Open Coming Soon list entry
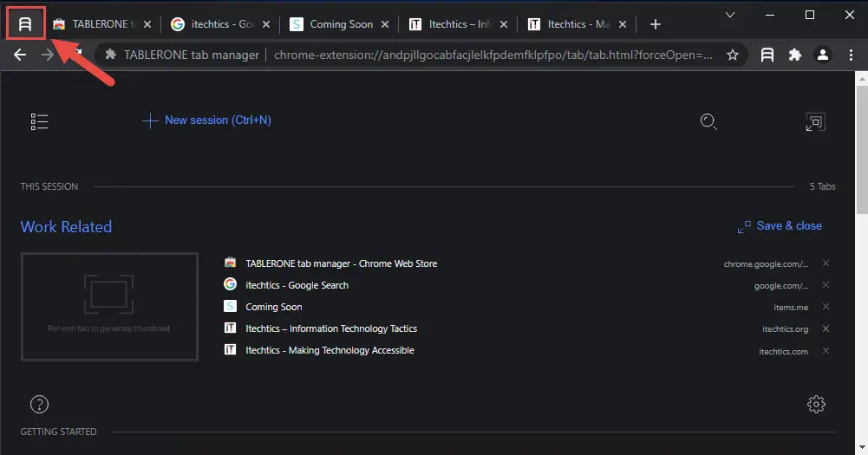The image size is (868, 455). pyautogui.click(x=273, y=307)
